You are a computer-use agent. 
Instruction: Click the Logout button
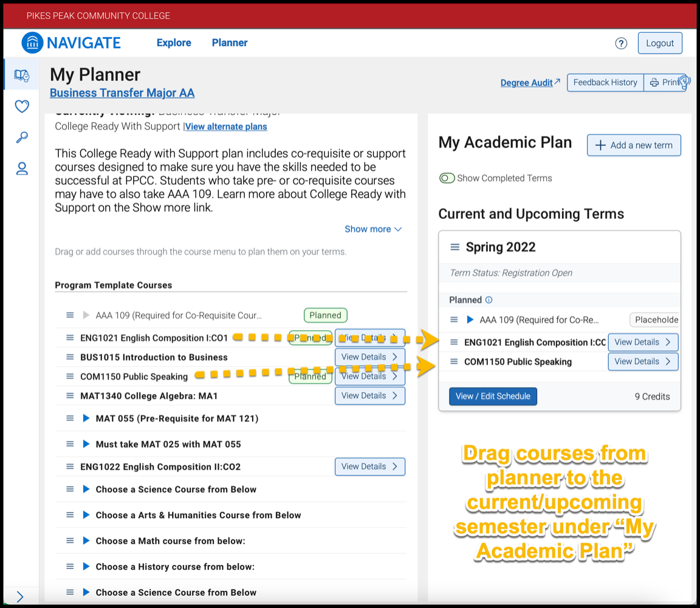click(x=660, y=43)
